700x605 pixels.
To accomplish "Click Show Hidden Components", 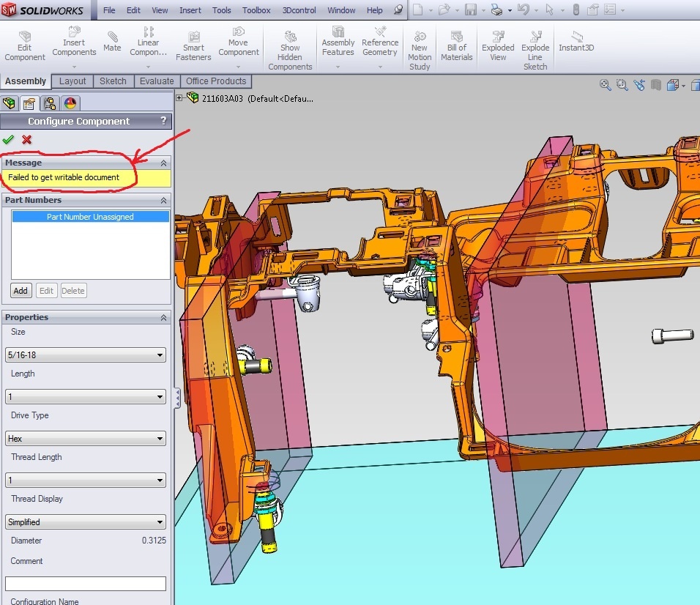I will tap(290, 51).
